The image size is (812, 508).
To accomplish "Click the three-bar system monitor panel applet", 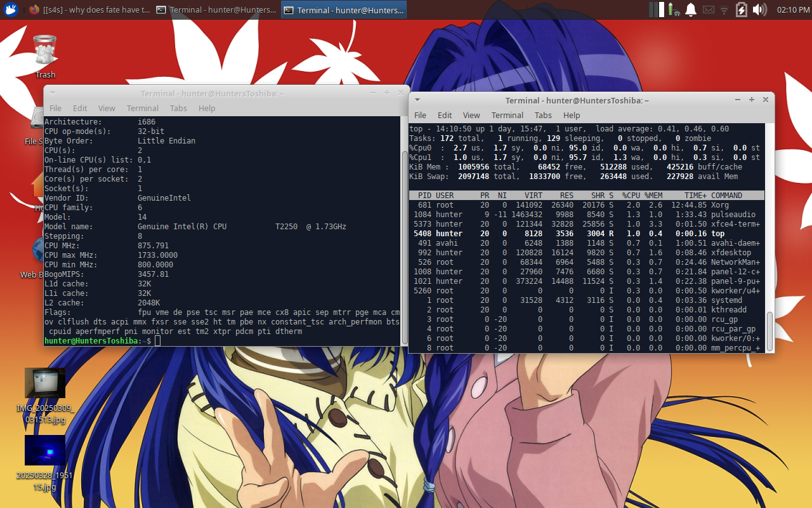I will coord(657,10).
